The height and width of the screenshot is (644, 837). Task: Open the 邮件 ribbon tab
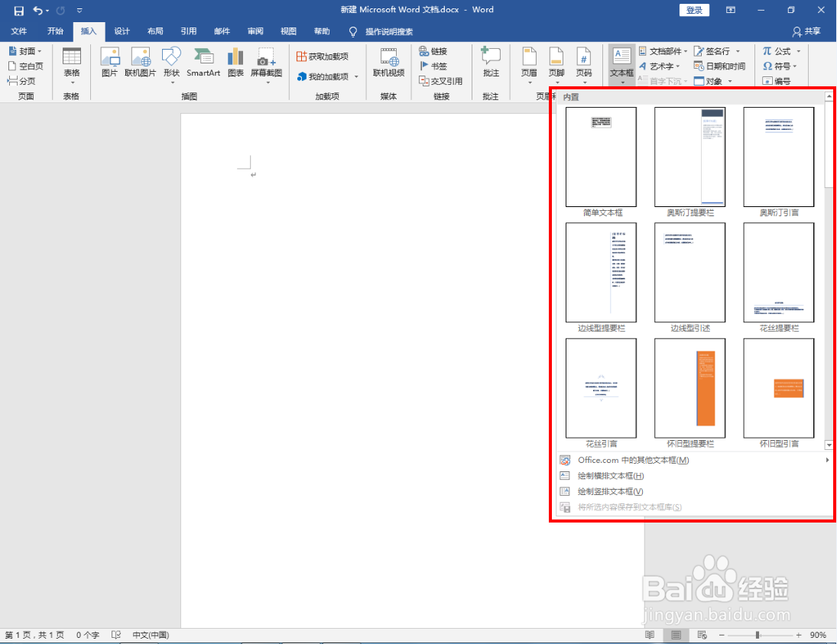(222, 31)
